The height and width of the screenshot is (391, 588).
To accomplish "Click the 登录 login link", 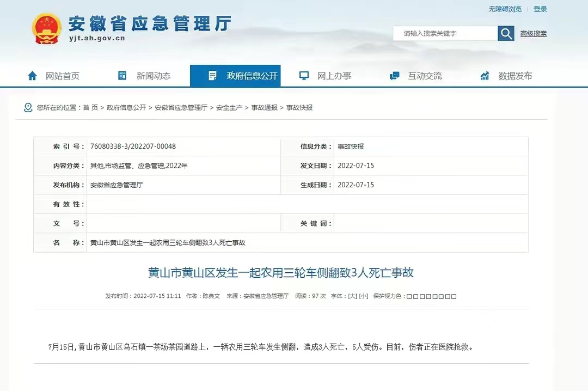I will coord(541,9).
